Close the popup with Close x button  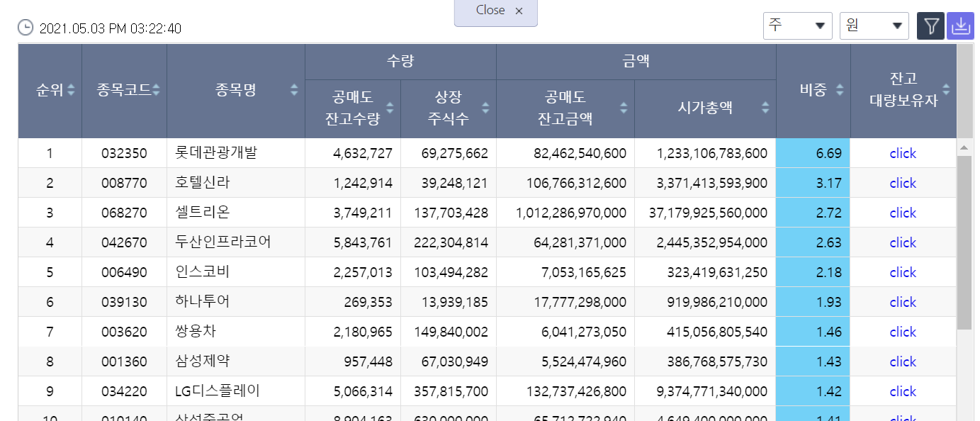pos(496,12)
